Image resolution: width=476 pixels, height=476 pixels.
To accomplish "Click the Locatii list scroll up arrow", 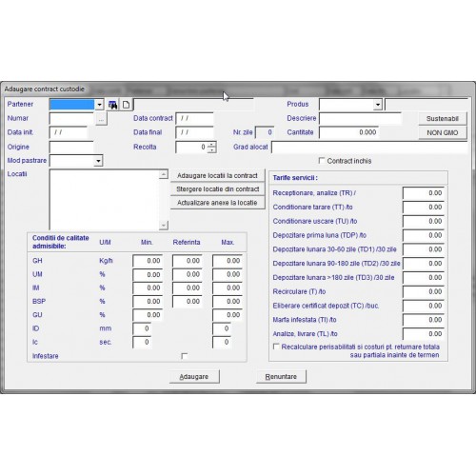I will coord(164,174).
